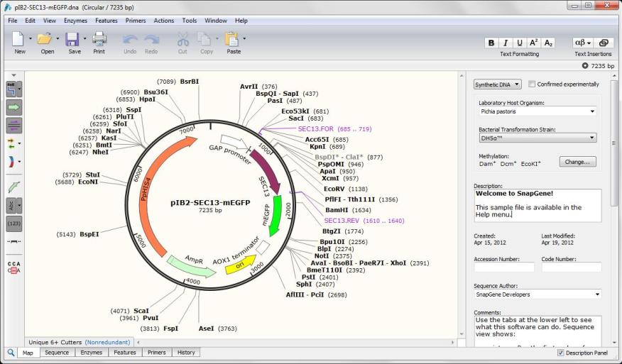Click the Paste clipboard icon
This screenshot has height=364, width=622.
point(231,39)
